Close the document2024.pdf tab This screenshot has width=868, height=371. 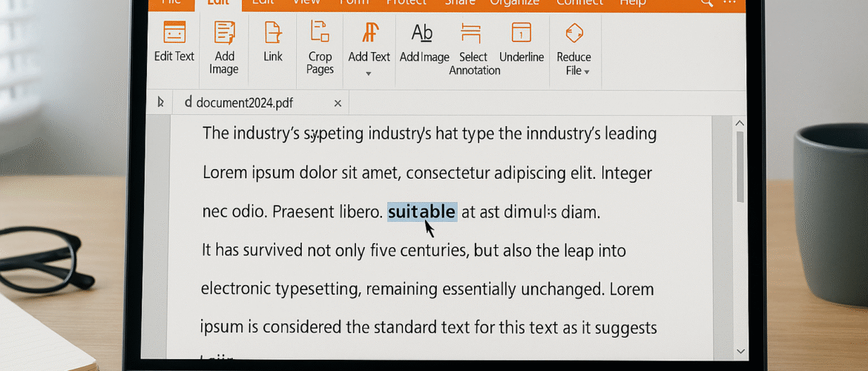[338, 104]
